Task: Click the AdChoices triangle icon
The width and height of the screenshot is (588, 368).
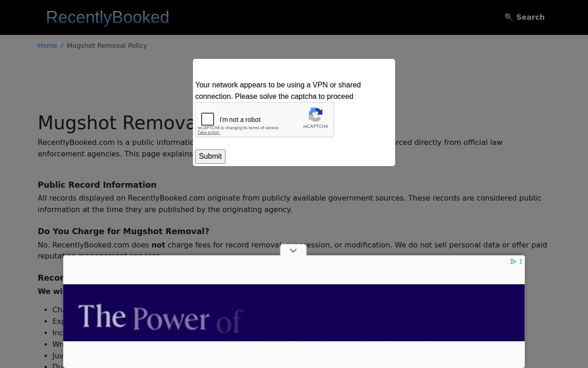Action: [513, 261]
